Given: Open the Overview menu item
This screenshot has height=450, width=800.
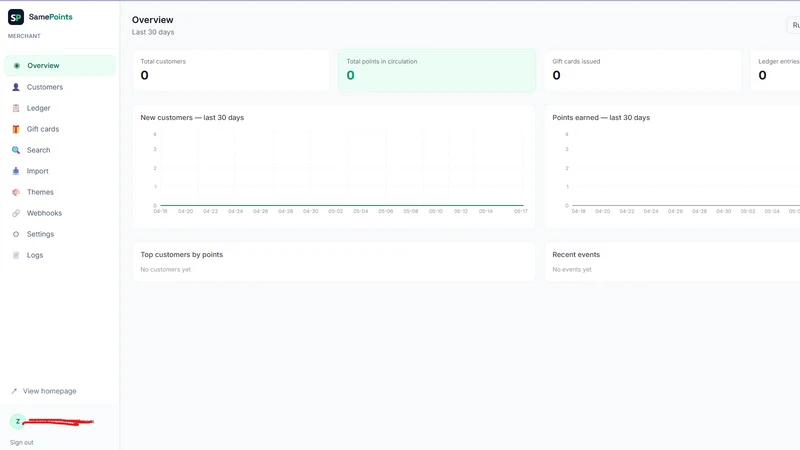Looking at the screenshot, I should point(60,66).
